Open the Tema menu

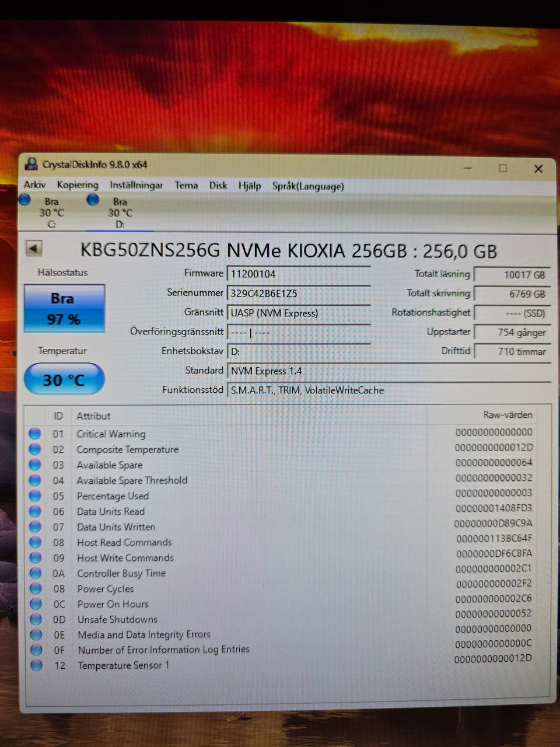[x=186, y=186]
